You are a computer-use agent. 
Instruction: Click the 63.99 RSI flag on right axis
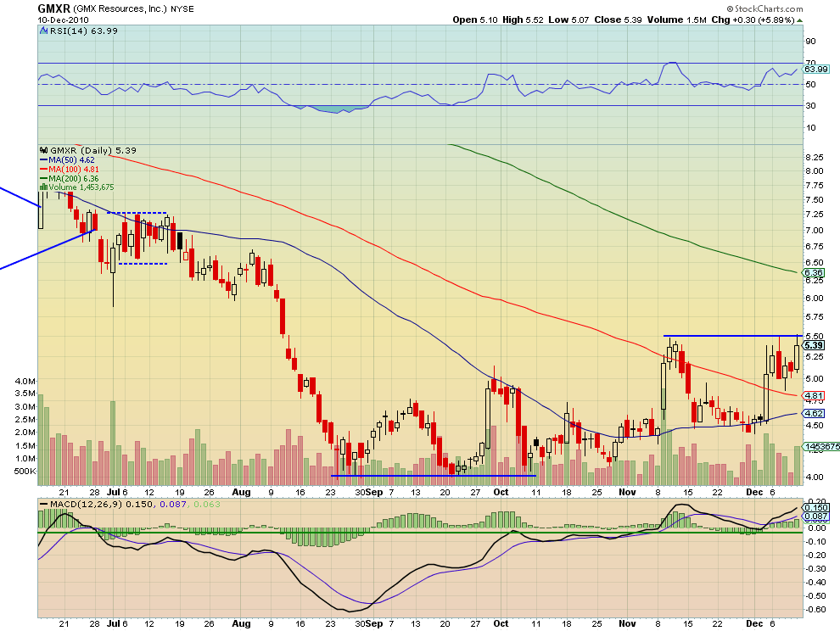tap(816, 69)
